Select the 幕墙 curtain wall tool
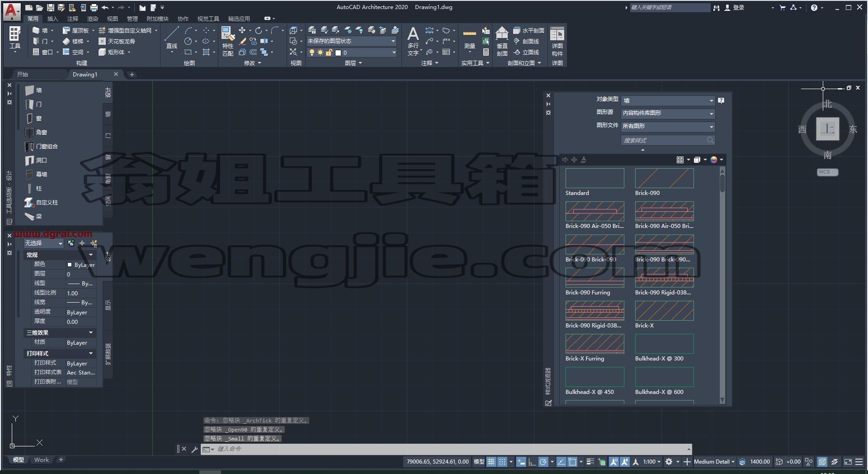 tap(36, 175)
